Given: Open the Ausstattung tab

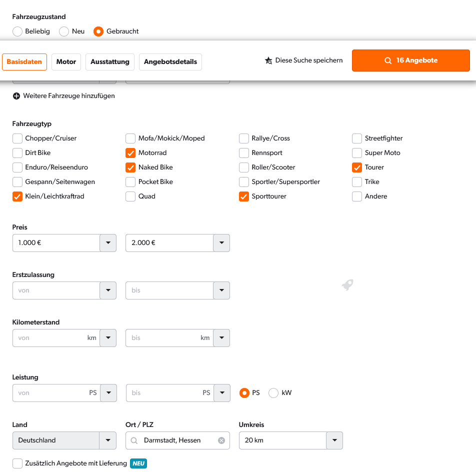Looking at the screenshot, I should pos(110,62).
